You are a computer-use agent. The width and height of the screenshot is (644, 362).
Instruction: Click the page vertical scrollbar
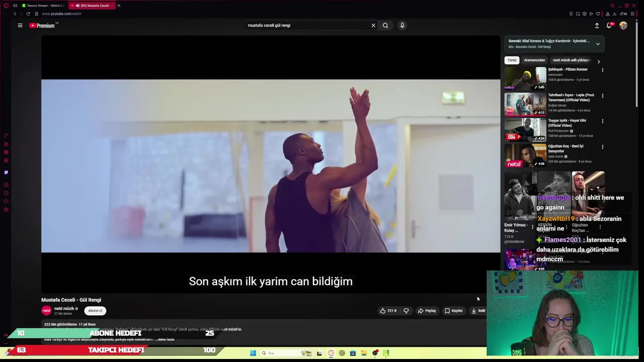[x=637, y=63]
